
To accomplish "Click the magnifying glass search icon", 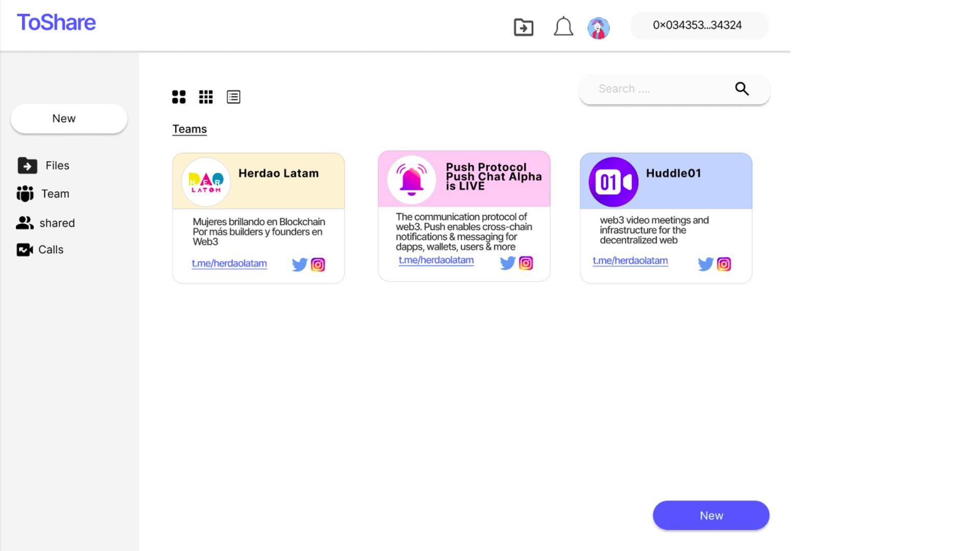I will pos(742,89).
